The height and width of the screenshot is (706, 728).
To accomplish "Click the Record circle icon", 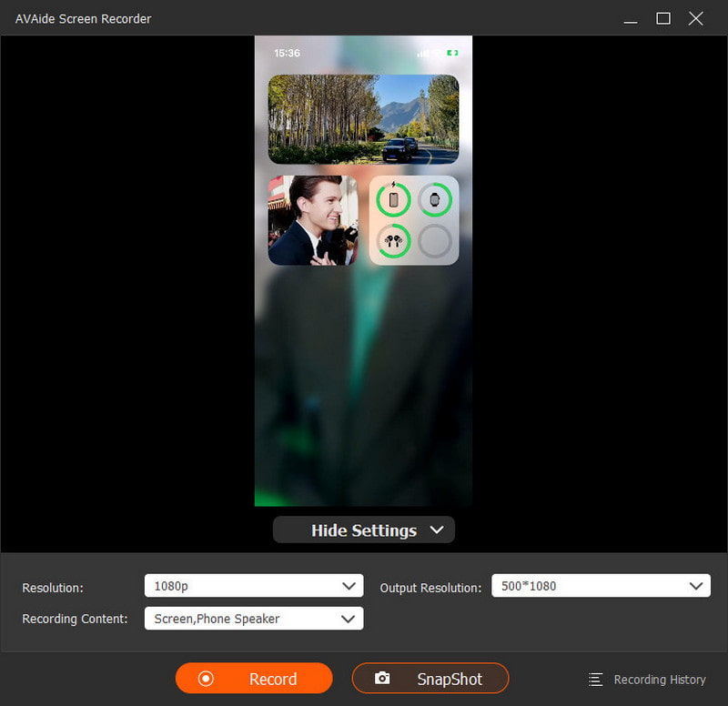I will tap(206, 679).
